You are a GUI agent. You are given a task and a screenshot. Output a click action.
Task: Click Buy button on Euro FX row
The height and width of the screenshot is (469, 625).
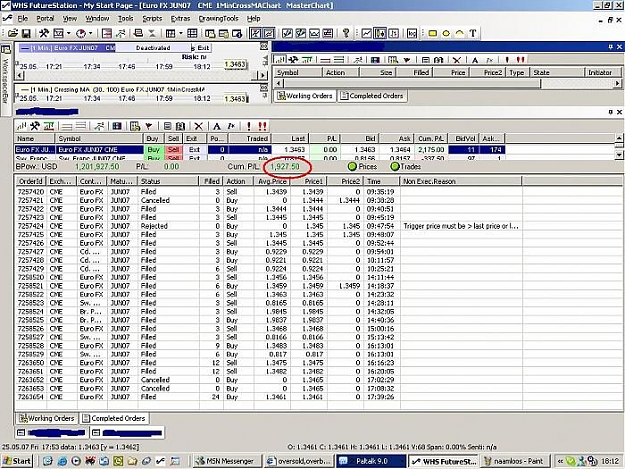click(153, 150)
